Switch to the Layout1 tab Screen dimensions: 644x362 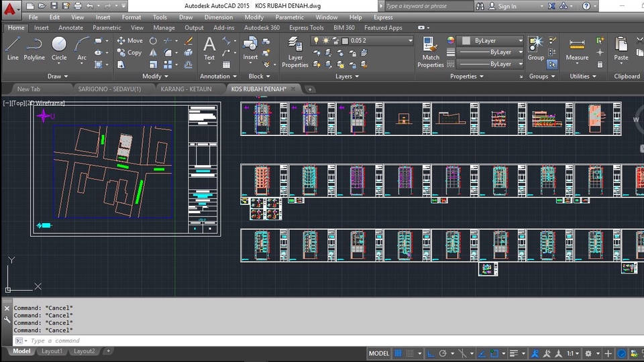(52, 351)
